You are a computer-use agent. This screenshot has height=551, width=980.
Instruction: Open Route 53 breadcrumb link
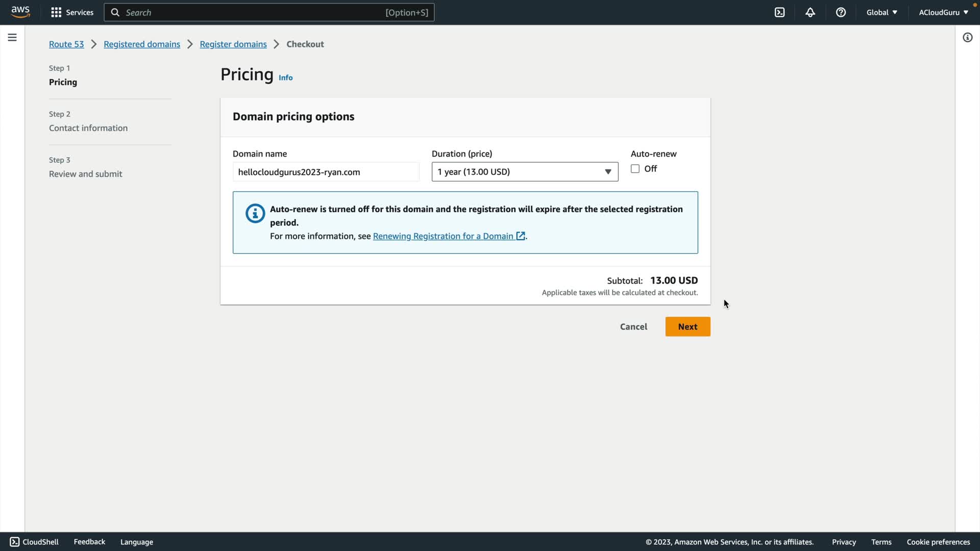click(66, 44)
